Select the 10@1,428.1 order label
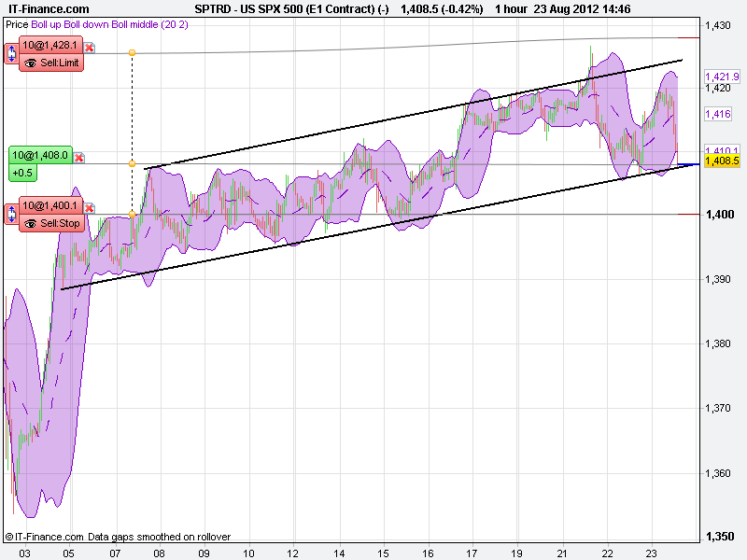The width and height of the screenshot is (747, 560). pyautogui.click(x=50, y=45)
